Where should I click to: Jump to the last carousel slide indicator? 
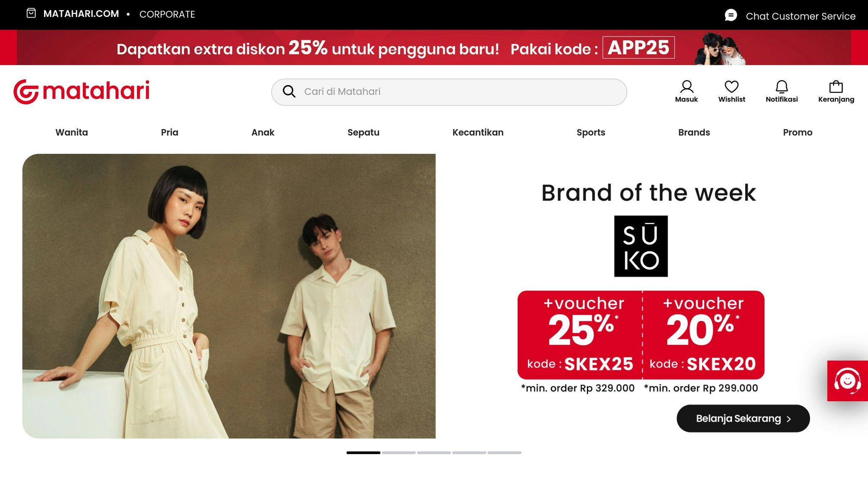coord(504,452)
